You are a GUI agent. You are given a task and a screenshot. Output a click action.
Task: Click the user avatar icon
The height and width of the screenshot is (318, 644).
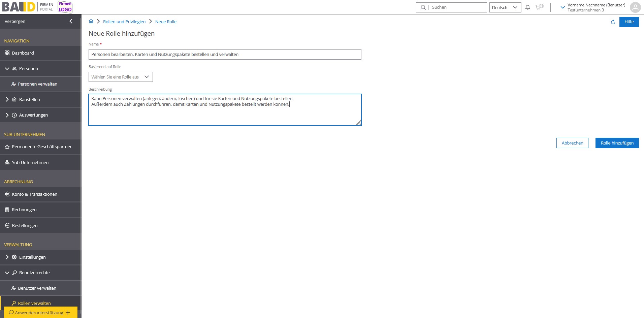point(635,7)
